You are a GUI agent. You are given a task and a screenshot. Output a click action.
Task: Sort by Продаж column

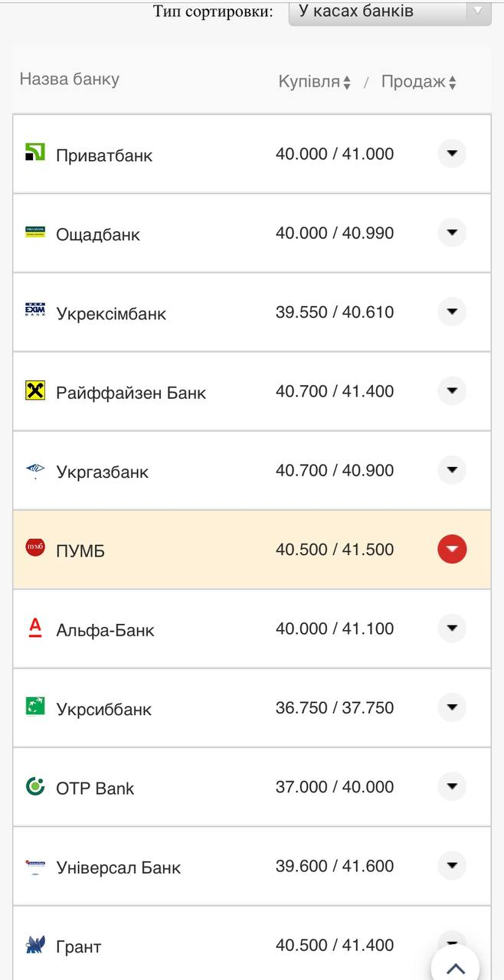(418, 82)
